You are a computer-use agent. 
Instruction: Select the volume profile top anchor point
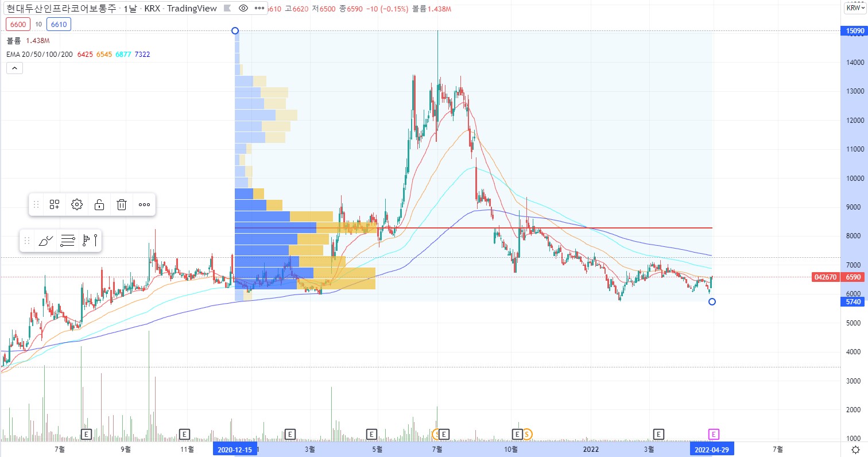[235, 30]
